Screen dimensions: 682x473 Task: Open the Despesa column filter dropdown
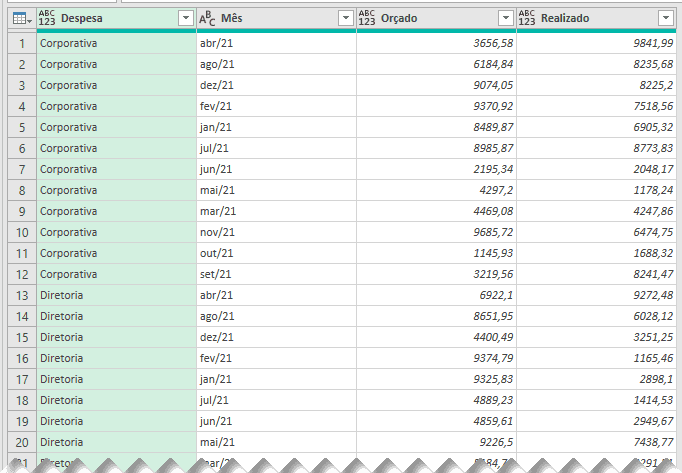[x=185, y=18]
